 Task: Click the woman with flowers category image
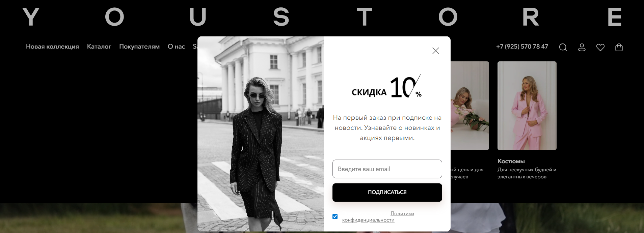tap(470, 106)
